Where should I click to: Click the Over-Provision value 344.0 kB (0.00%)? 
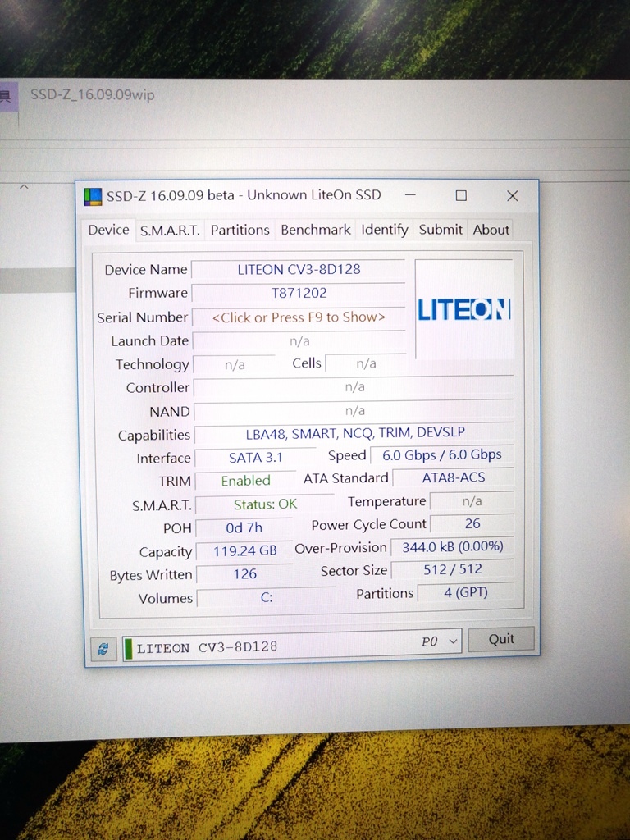453,546
